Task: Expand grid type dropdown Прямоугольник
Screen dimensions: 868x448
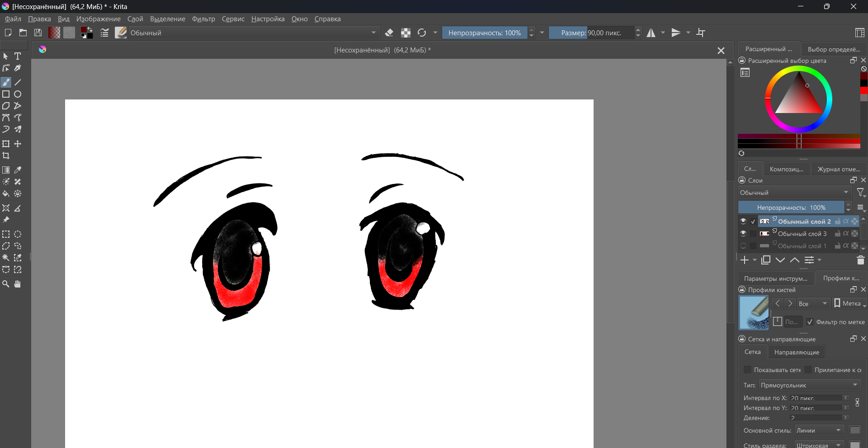Action: click(x=809, y=385)
